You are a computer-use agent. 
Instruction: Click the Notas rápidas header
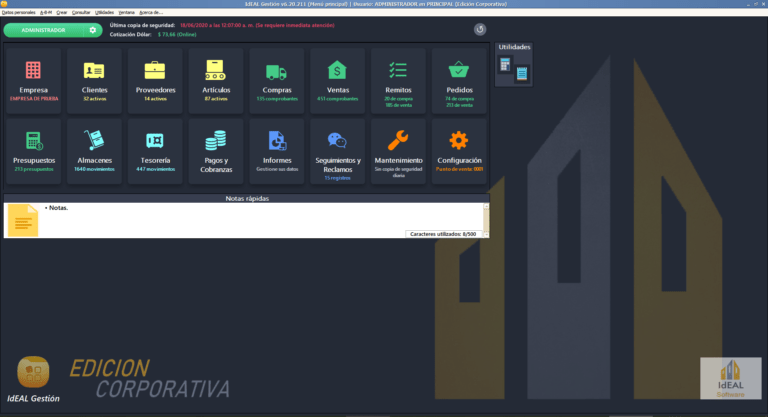(247, 198)
